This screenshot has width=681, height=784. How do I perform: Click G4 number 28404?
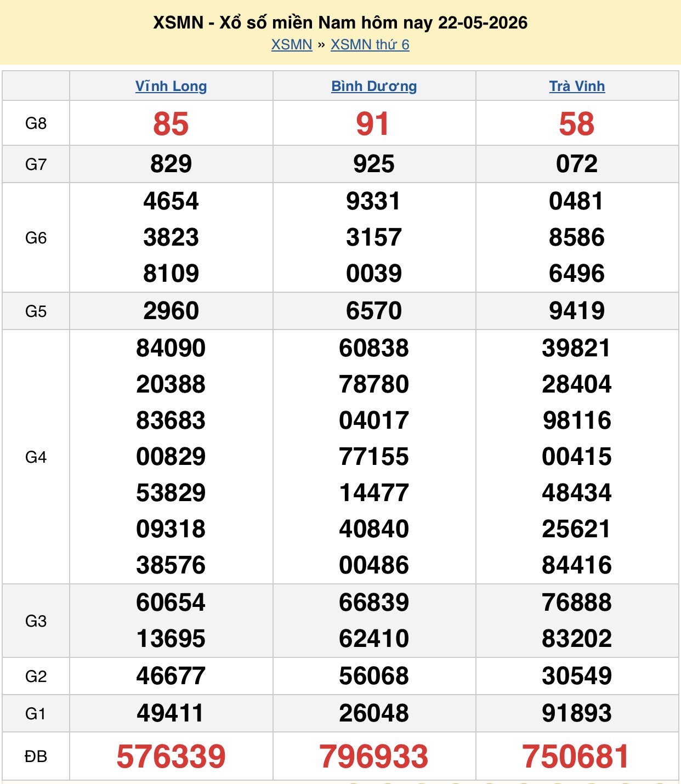(x=577, y=384)
